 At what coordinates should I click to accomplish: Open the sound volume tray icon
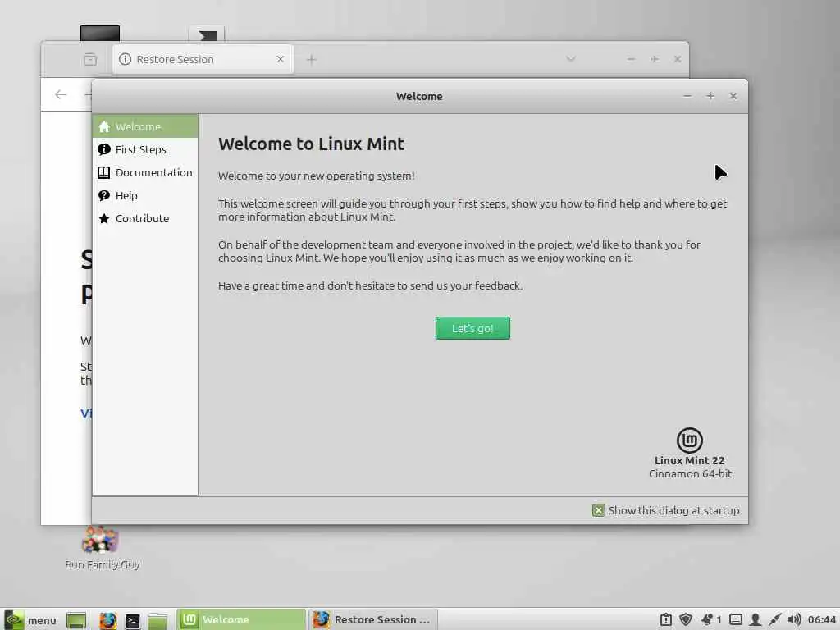click(794, 619)
